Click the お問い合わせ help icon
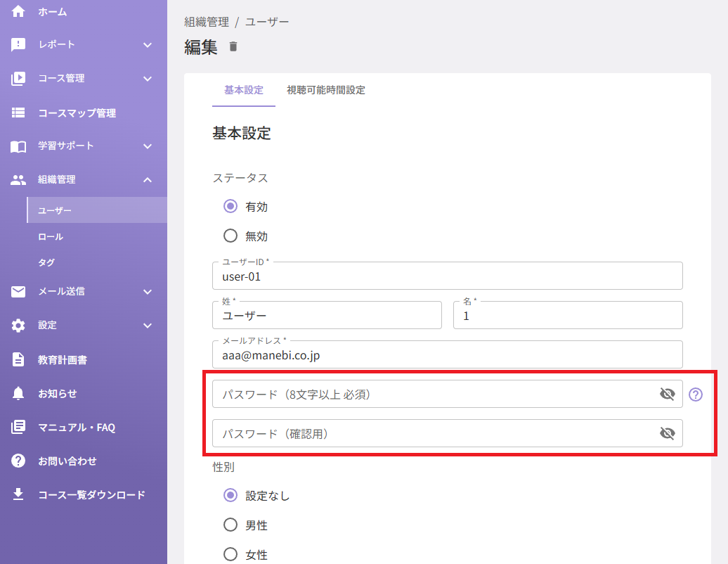The height and width of the screenshot is (564, 728). (x=18, y=461)
